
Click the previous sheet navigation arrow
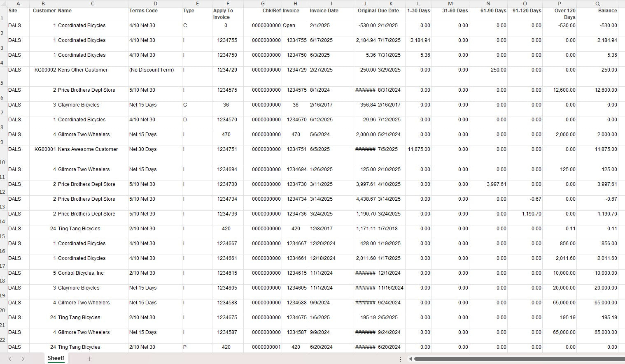point(10,359)
